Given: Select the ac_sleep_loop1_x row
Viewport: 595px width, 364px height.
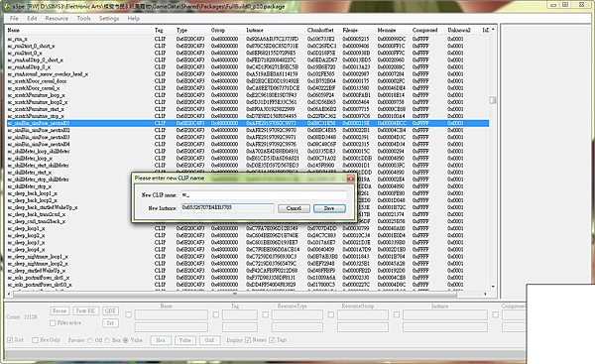Looking at the screenshot, I should (x=247, y=228).
